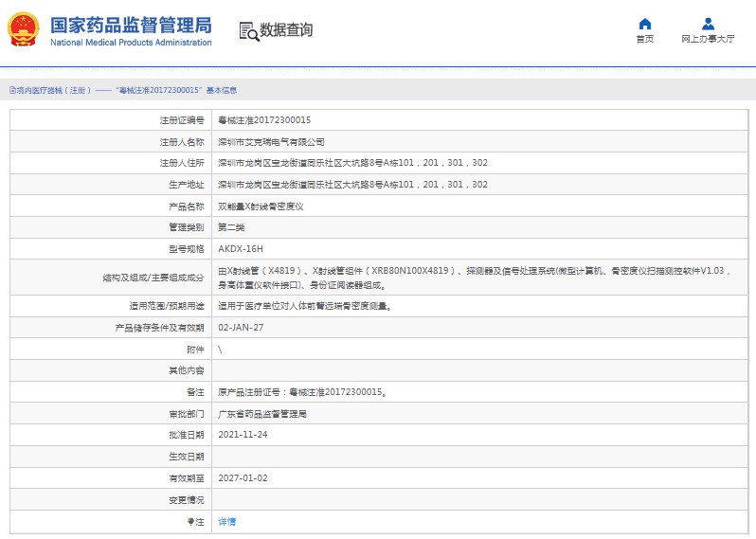Click the structure composition description text
The image size is (756, 539).
[475, 278]
